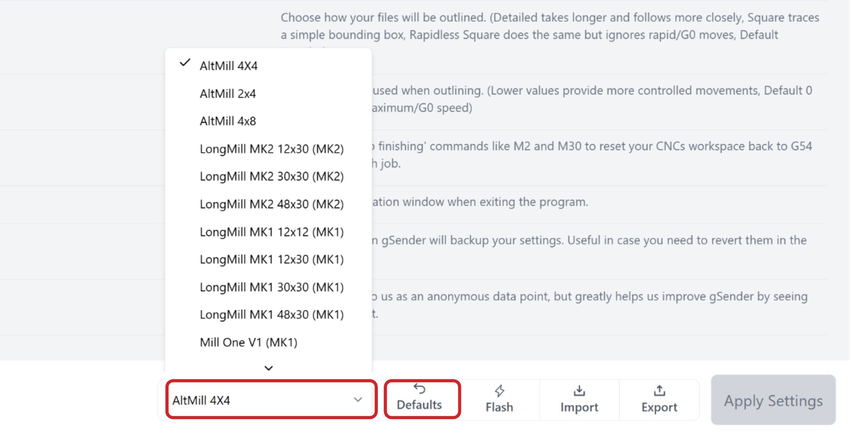Pick LongMill MK2 30x30 (MK2)
The height and width of the screenshot is (435, 868).
(x=271, y=176)
